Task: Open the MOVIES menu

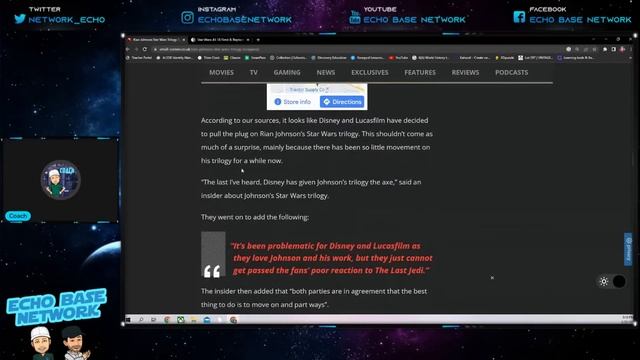Action: coord(222,72)
